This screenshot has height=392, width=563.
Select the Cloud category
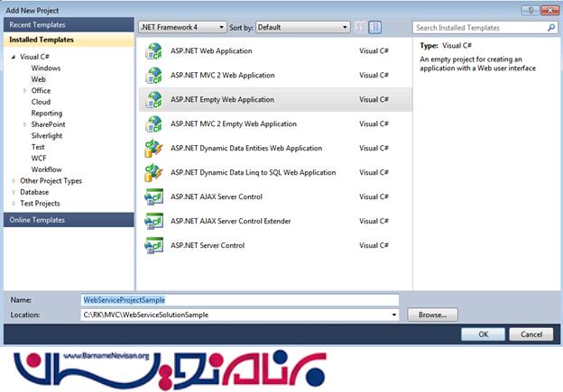pos(41,102)
